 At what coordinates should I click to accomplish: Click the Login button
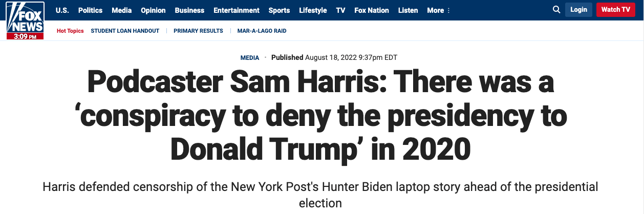pos(578,10)
